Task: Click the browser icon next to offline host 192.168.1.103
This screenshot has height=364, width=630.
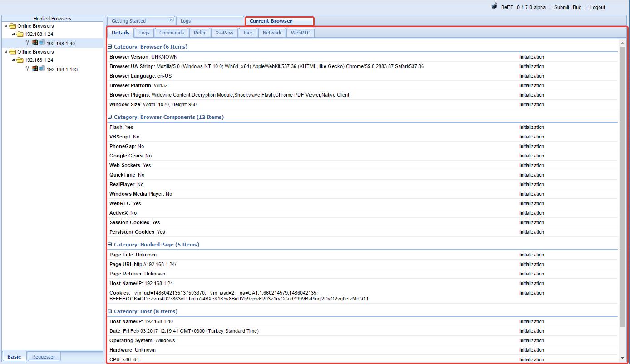Action: click(x=42, y=69)
